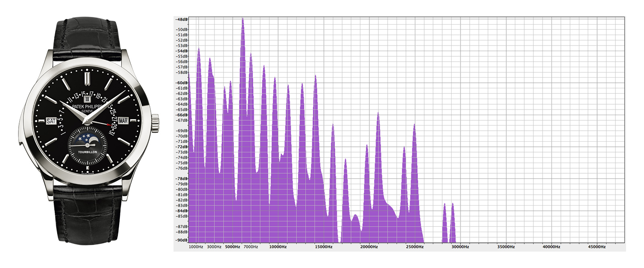Click the SAT day window on the watch
This screenshot has height=268, width=644.
click(51, 121)
